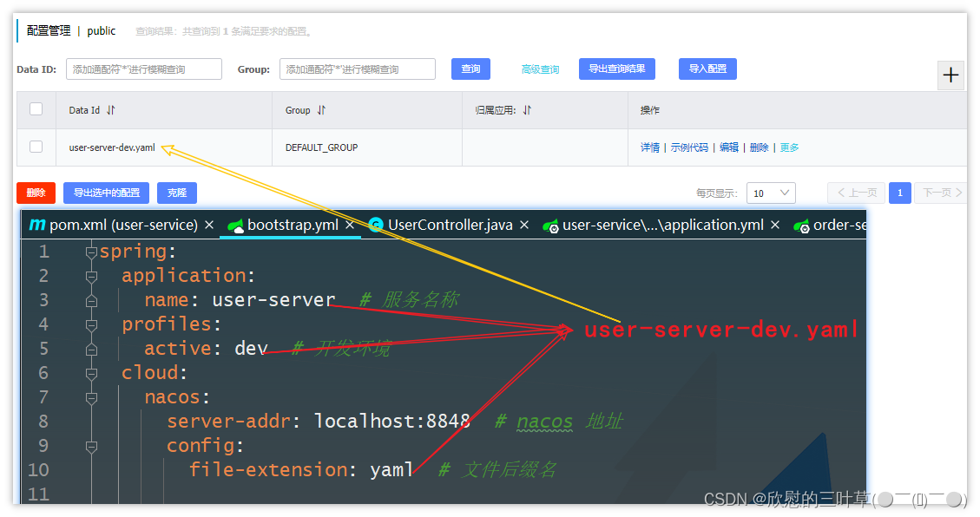
Task: Click 导入配置 import button
Action: pyautogui.click(x=707, y=69)
